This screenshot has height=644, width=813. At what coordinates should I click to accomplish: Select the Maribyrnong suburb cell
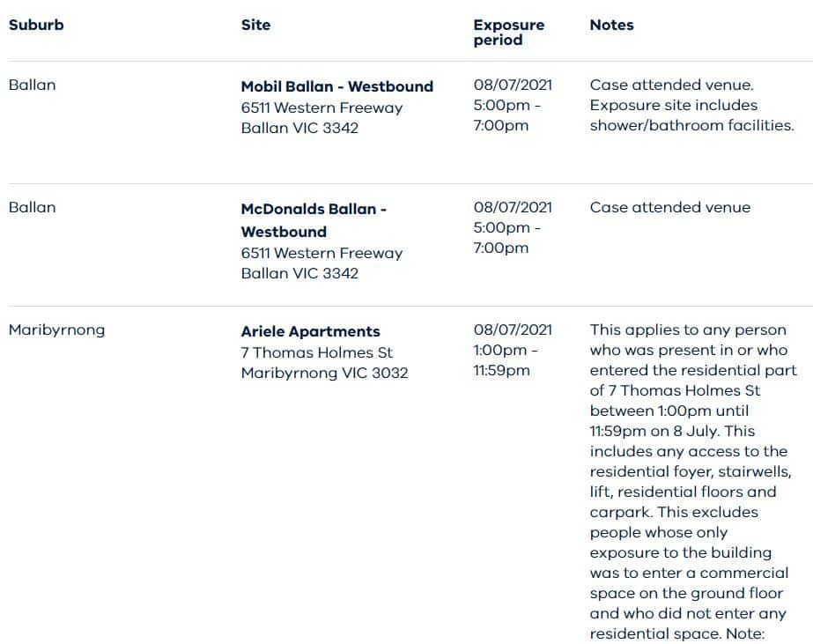pyautogui.click(x=56, y=329)
